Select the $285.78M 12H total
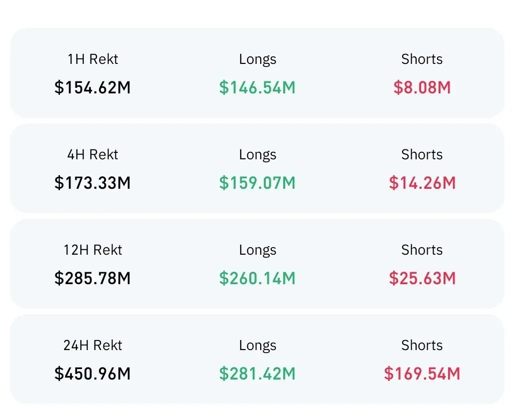This screenshot has height=420, width=526. pyautogui.click(x=92, y=278)
